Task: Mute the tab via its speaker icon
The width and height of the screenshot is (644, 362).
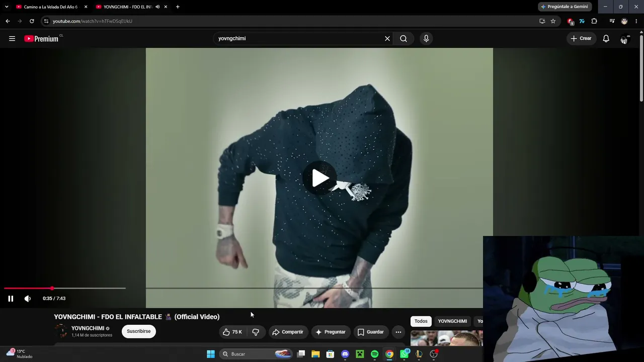Action: click(x=157, y=7)
